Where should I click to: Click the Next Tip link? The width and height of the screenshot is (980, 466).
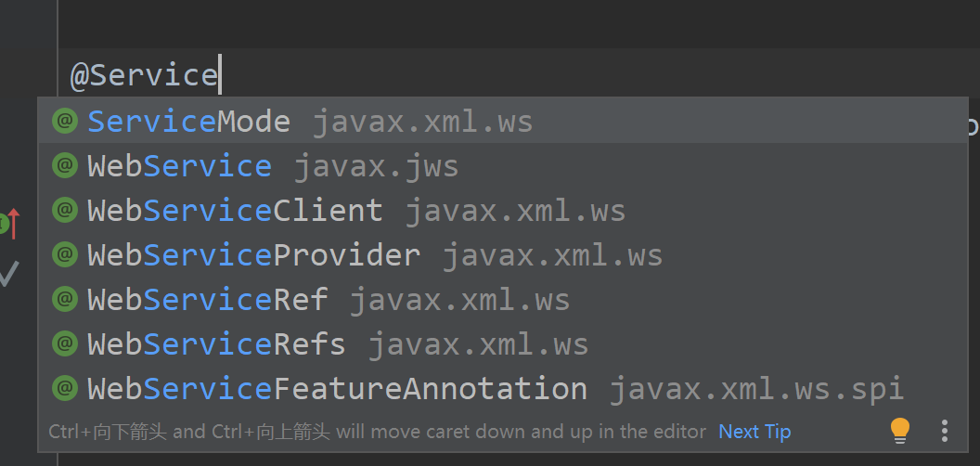[x=754, y=432]
